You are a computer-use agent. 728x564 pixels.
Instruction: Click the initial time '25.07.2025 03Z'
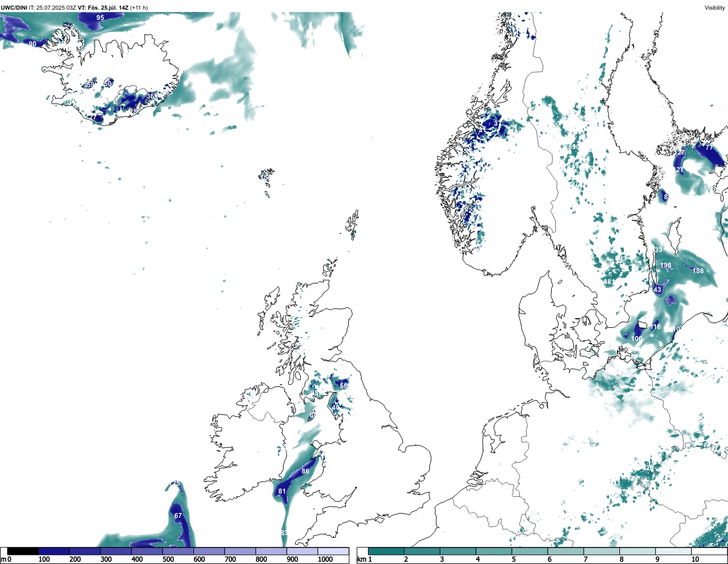tap(56, 7)
